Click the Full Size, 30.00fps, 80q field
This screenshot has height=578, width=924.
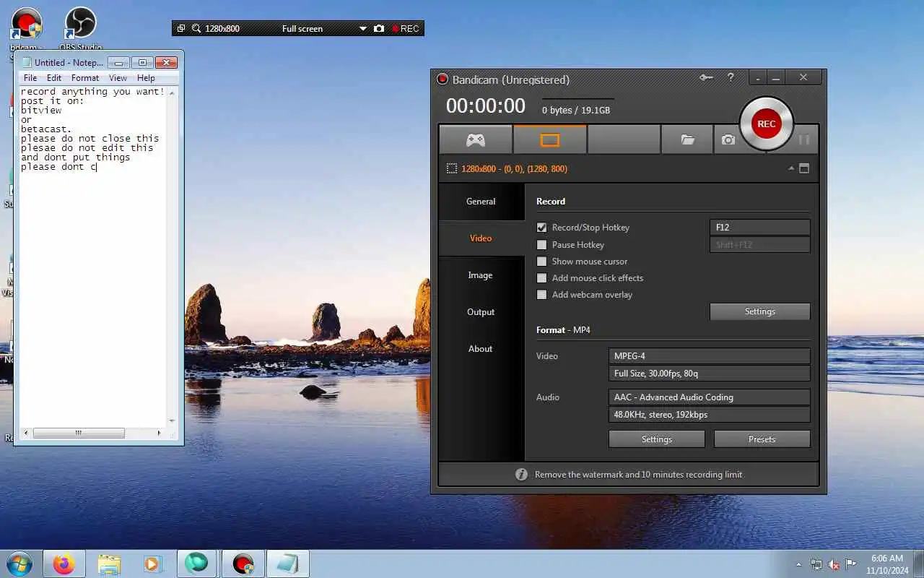710,374
